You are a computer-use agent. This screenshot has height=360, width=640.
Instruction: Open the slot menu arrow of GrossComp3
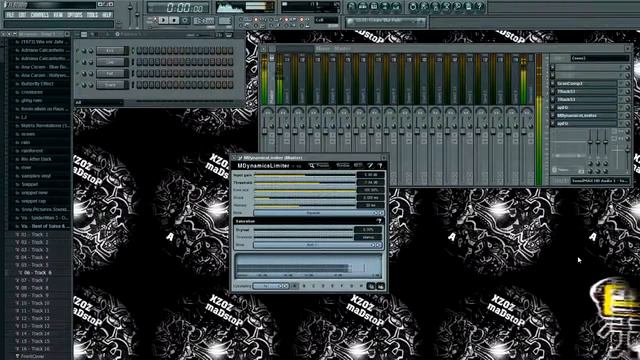point(553,83)
